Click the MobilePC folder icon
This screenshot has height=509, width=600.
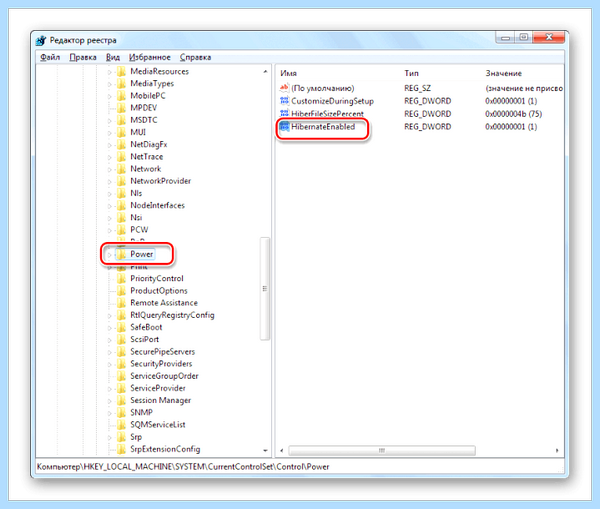[x=121, y=96]
